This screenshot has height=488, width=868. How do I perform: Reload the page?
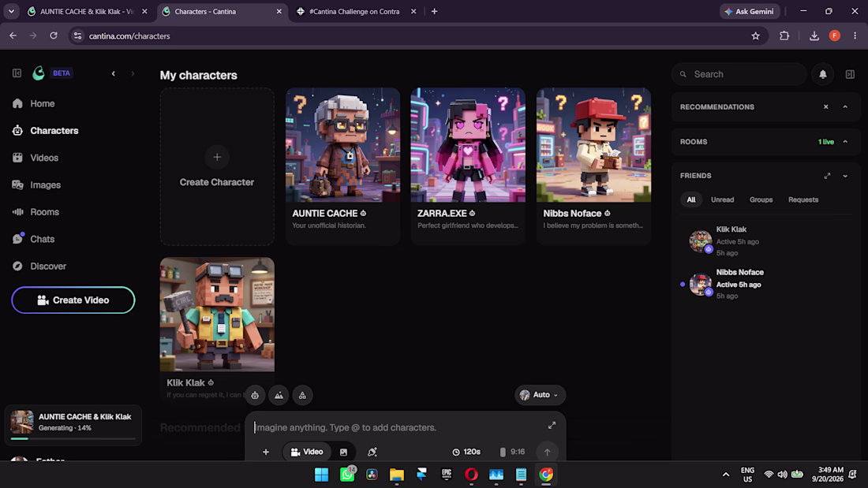(54, 36)
